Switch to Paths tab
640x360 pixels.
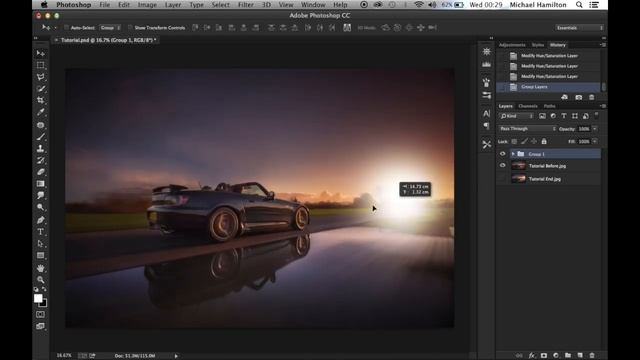[x=549, y=106]
